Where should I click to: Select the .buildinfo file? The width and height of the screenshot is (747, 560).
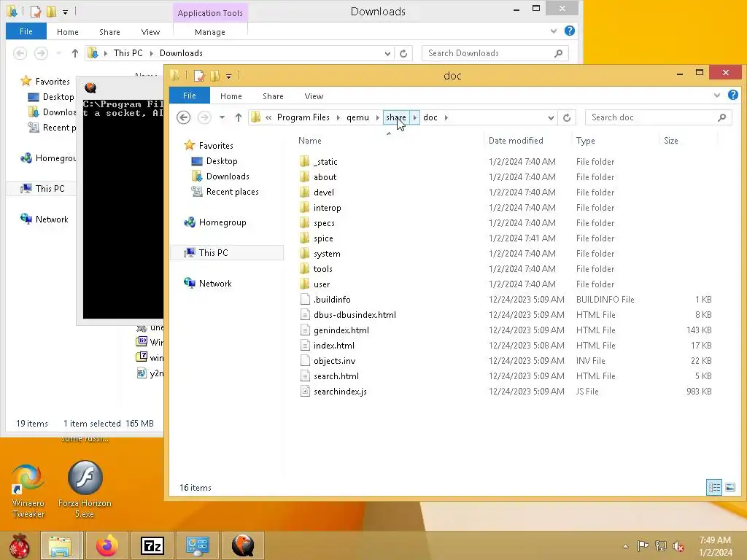point(332,300)
